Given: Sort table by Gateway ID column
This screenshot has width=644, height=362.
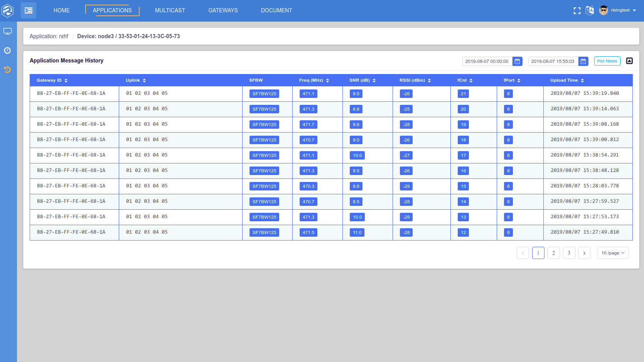Looking at the screenshot, I should (x=66, y=81).
